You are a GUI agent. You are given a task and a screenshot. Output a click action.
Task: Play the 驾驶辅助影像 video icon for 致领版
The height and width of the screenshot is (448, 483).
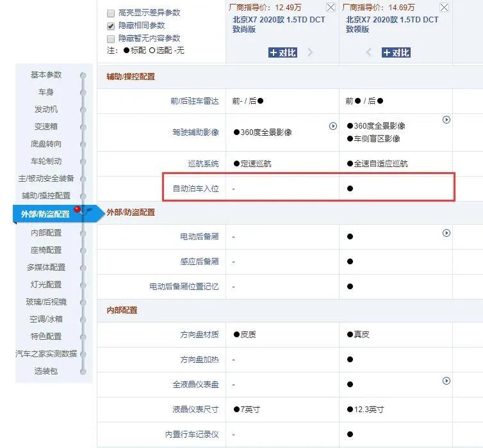coord(446,120)
